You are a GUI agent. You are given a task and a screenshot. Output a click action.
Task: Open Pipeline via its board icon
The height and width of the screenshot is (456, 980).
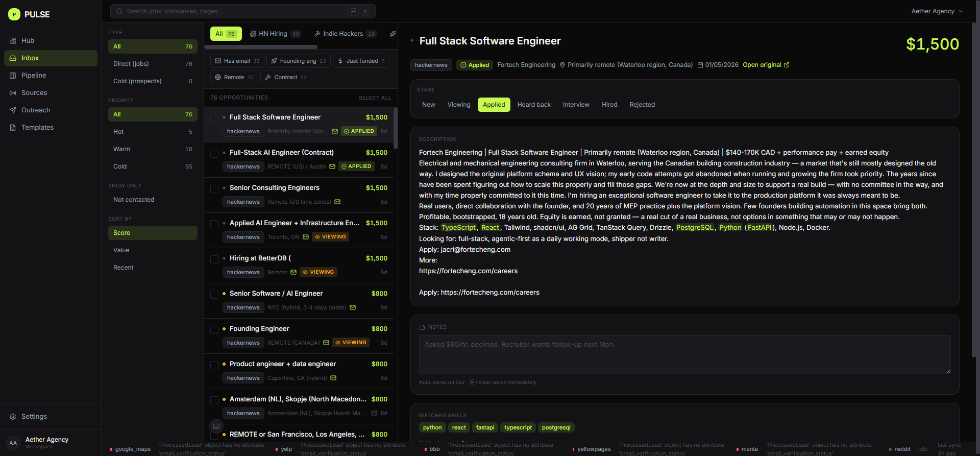(13, 76)
